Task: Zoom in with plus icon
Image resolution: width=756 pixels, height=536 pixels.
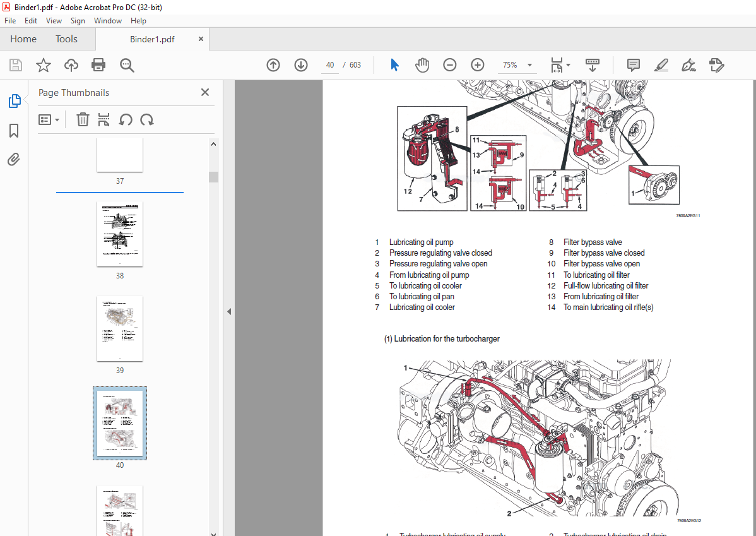Action: pyautogui.click(x=477, y=64)
